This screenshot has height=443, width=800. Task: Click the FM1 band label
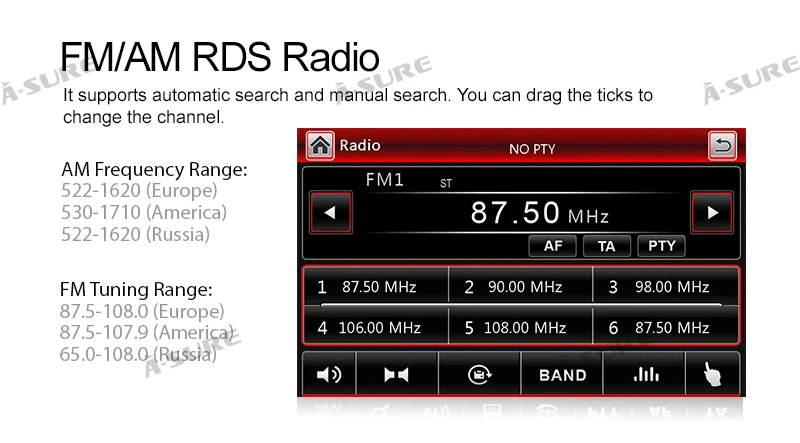385,180
